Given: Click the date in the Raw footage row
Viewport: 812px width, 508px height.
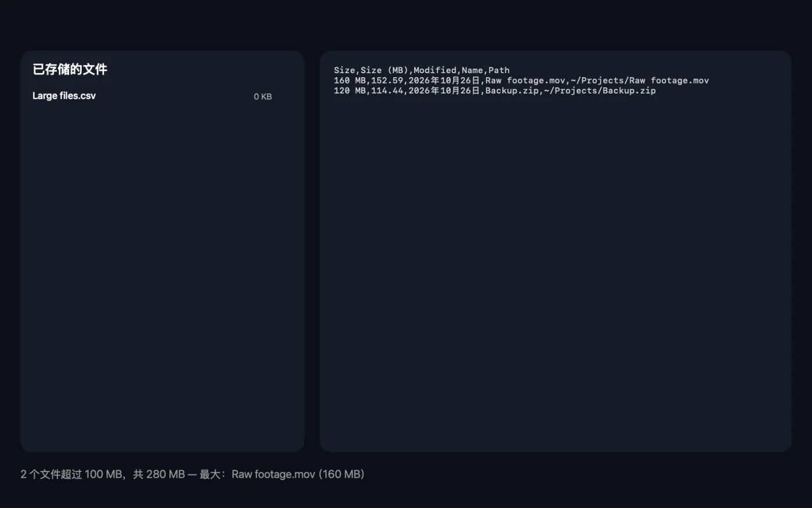Looking at the screenshot, I should click(444, 81).
